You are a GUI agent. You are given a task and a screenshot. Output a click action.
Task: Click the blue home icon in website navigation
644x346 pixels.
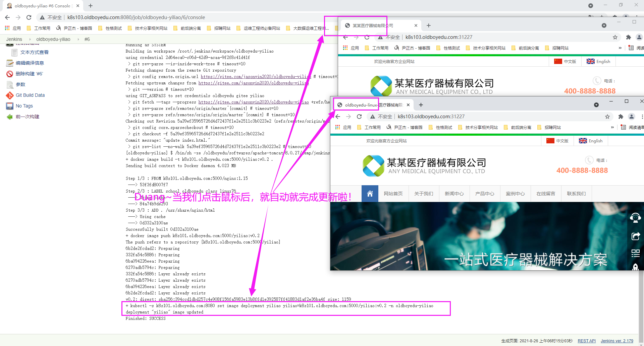[370, 194]
